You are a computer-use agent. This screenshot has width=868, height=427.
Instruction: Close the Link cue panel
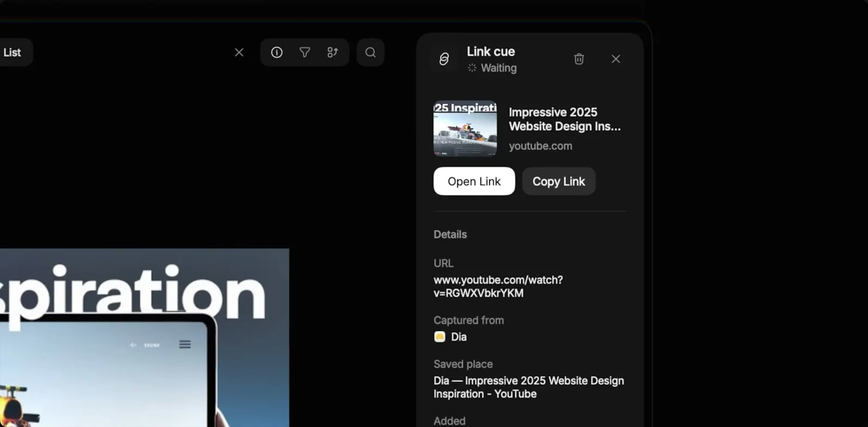616,59
